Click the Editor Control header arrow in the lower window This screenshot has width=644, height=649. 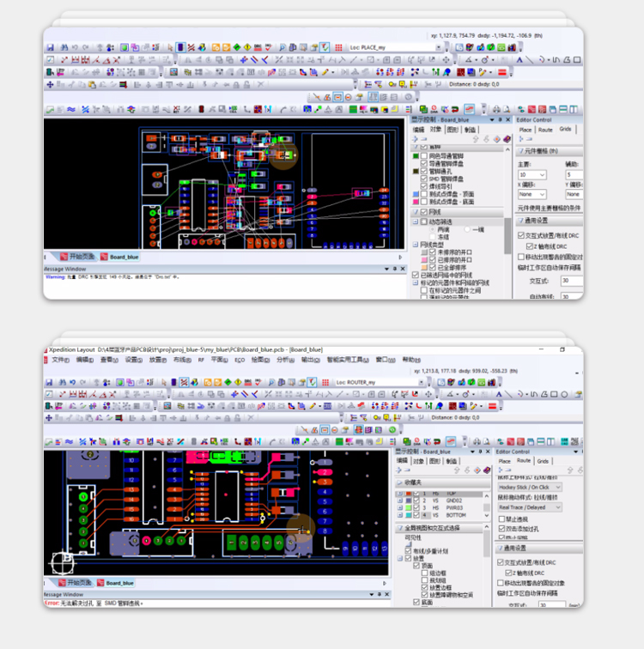[x=575, y=452]
